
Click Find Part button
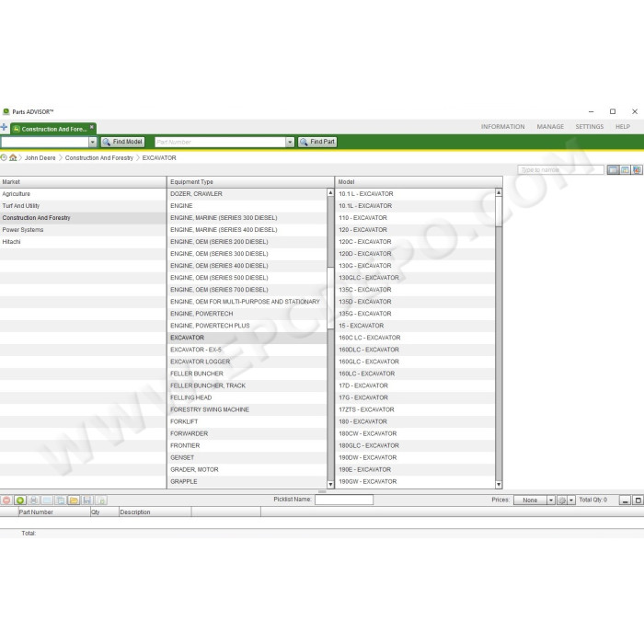click(317, 142)
